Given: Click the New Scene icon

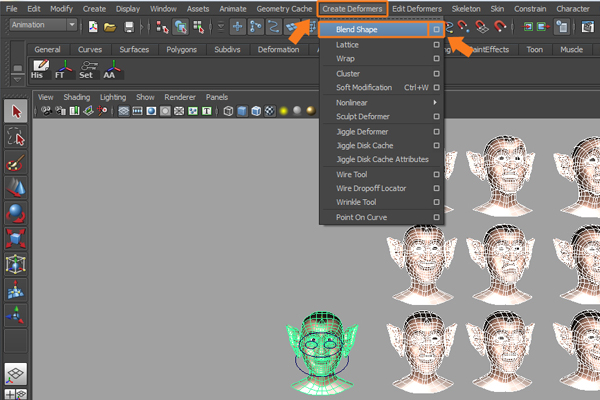Looking at the screenshot, I should [x=93, y=27].
